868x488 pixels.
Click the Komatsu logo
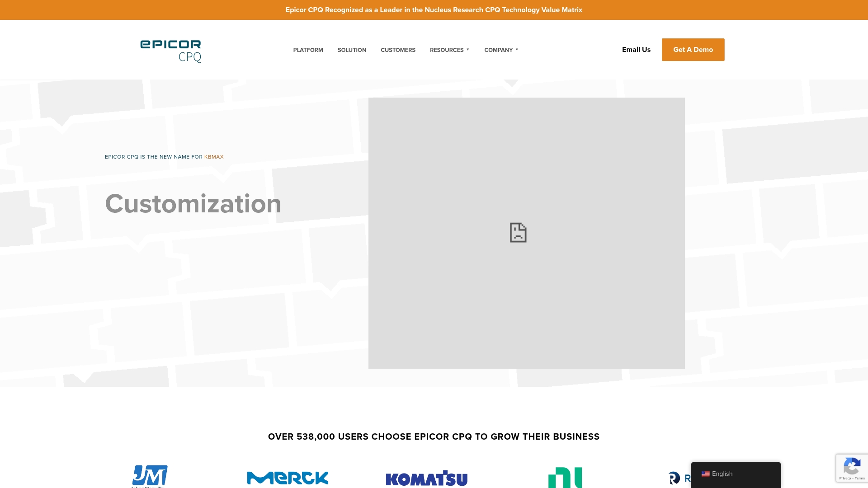pyautogui.click(x=426, y=479)
